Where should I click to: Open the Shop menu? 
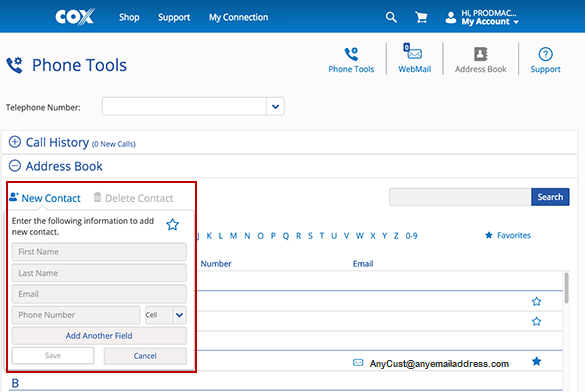(129, 17)
